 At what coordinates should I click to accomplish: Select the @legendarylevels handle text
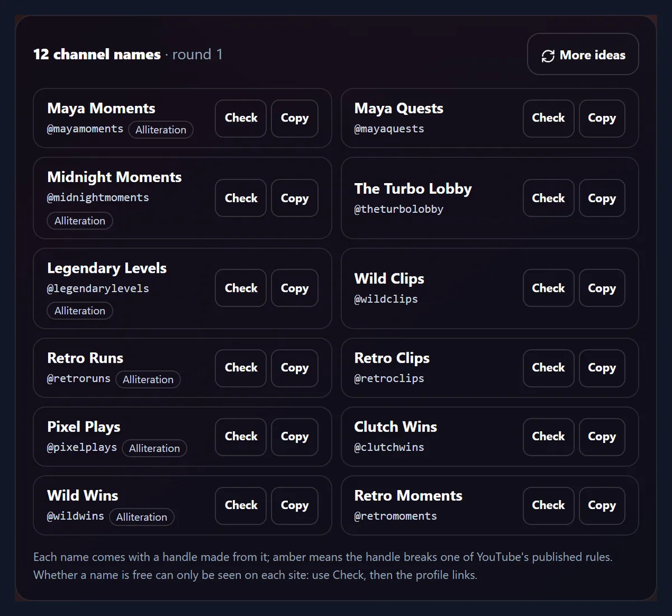pos(98,288)
